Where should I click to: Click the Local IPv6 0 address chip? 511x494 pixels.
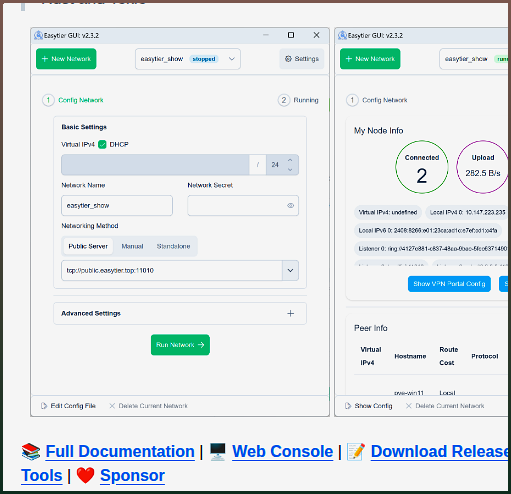coord(428,230)
